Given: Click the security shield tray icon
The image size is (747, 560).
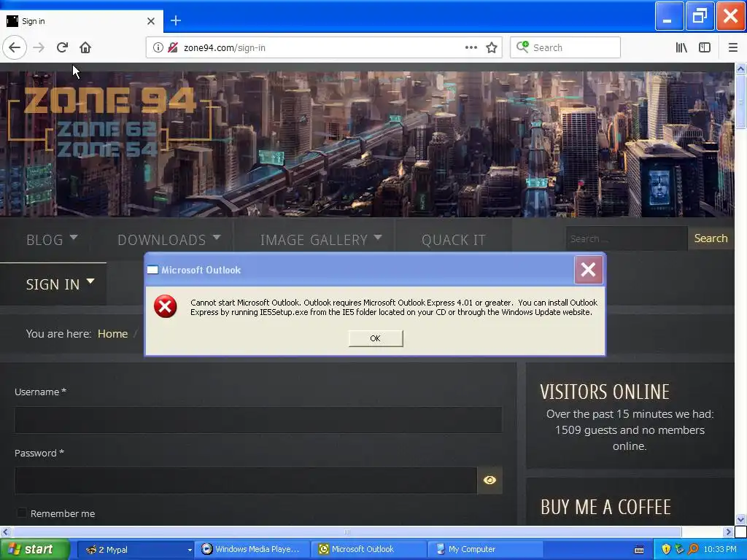Looking at the screenshot, I should [x=666, y=549].
